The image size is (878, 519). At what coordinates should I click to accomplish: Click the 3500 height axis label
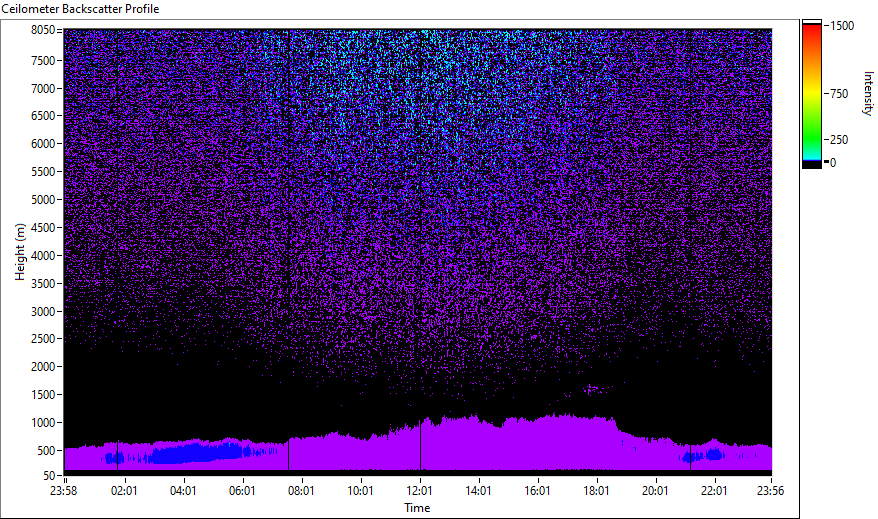coord(43,284)
